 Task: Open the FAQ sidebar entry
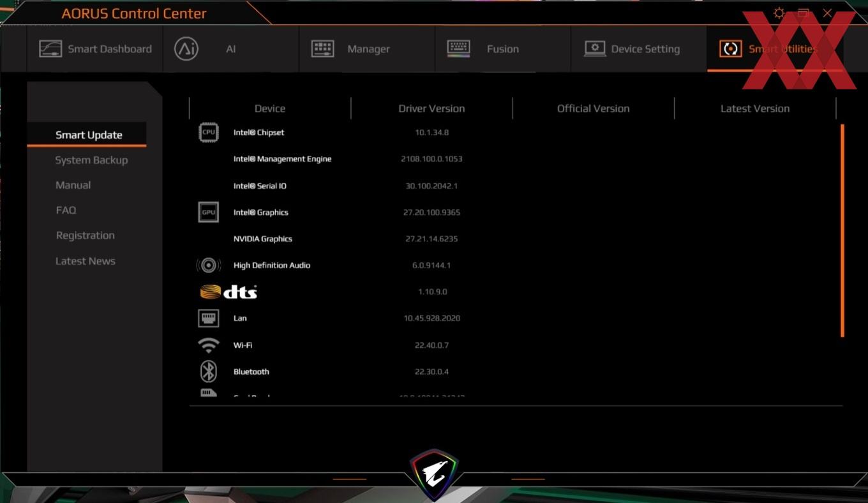pos(66,210)
